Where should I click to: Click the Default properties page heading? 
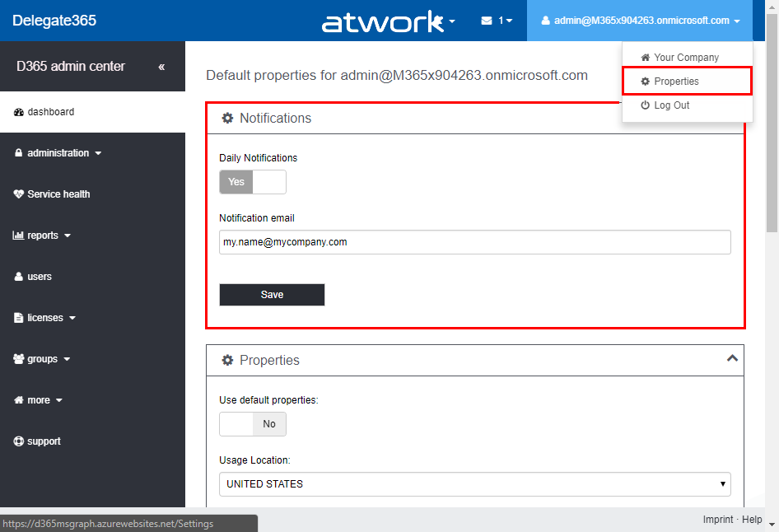397,75
